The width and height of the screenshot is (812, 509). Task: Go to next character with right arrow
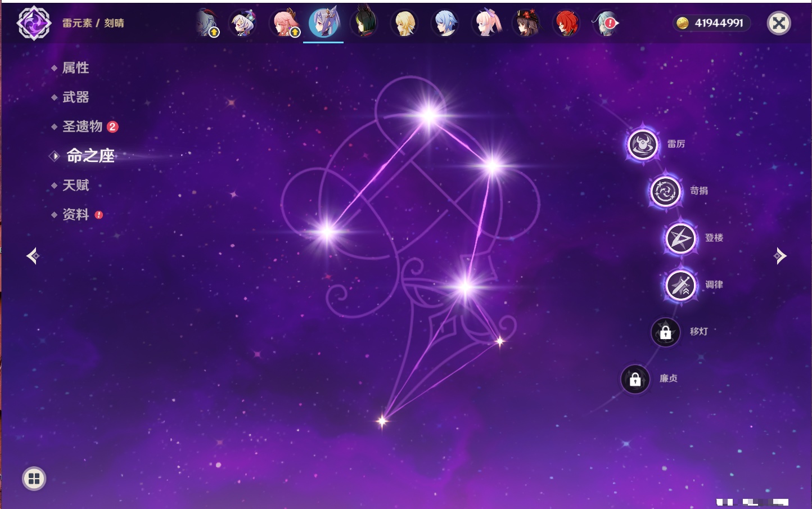780,256
